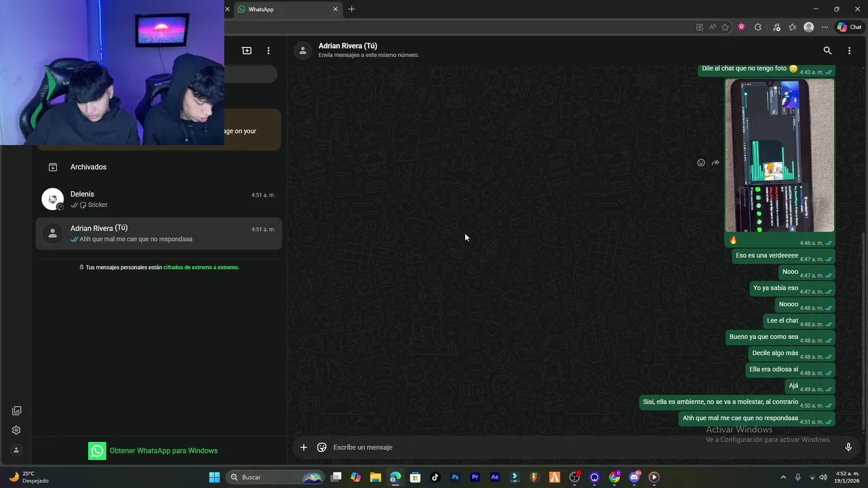Show hidden system tray icons
868x488 pixels.
pos(783,477)
